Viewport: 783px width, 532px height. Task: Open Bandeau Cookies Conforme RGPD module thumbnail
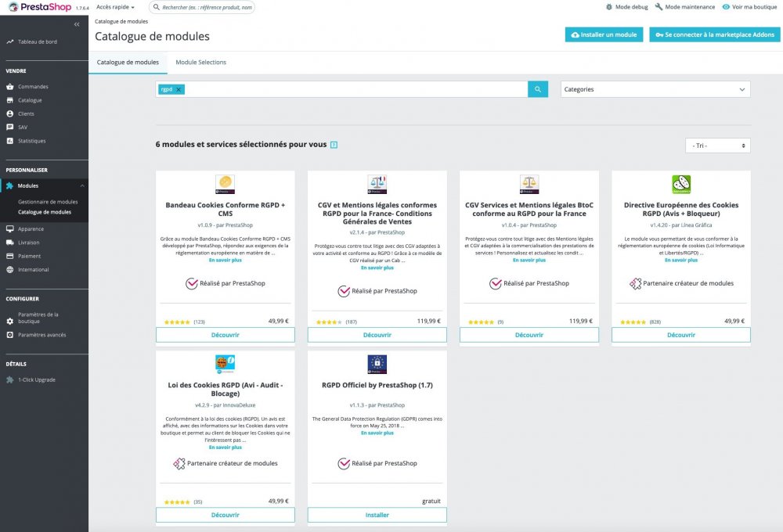point(226,184)
